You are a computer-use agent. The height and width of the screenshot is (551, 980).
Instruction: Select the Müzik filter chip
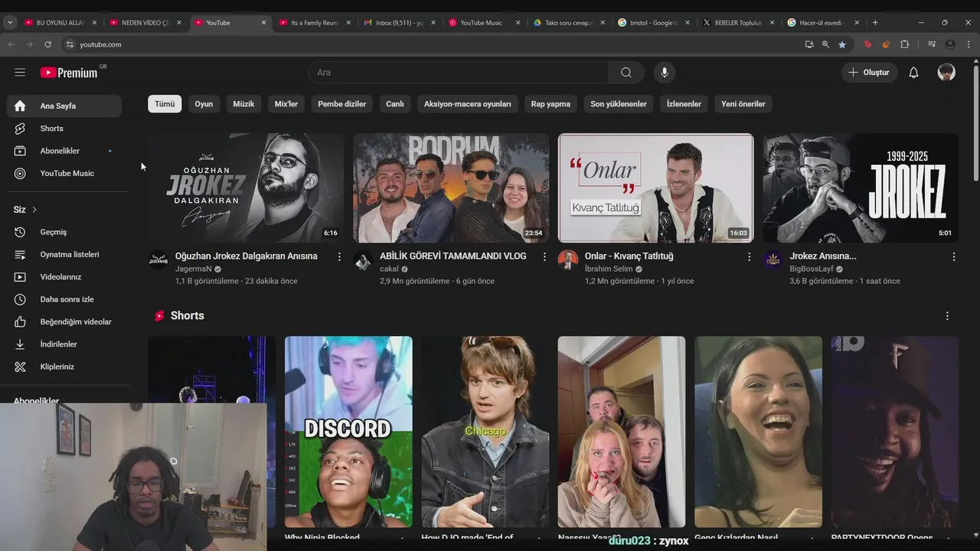point(243,104)
